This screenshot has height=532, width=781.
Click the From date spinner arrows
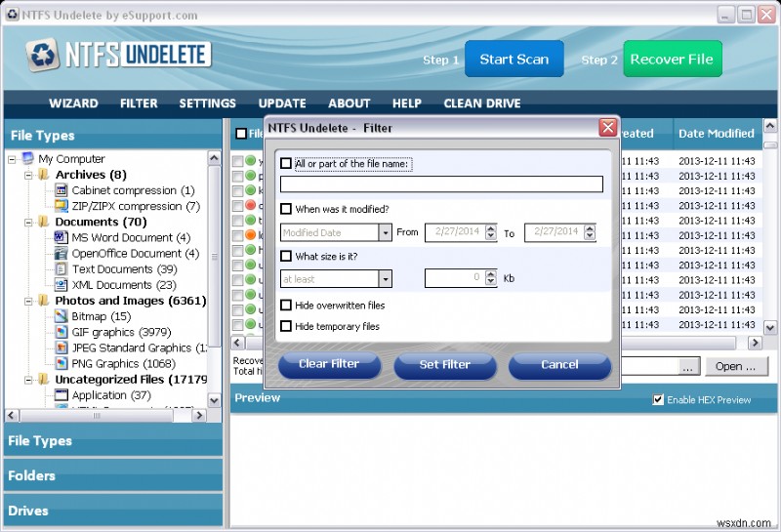click(491, 232)
